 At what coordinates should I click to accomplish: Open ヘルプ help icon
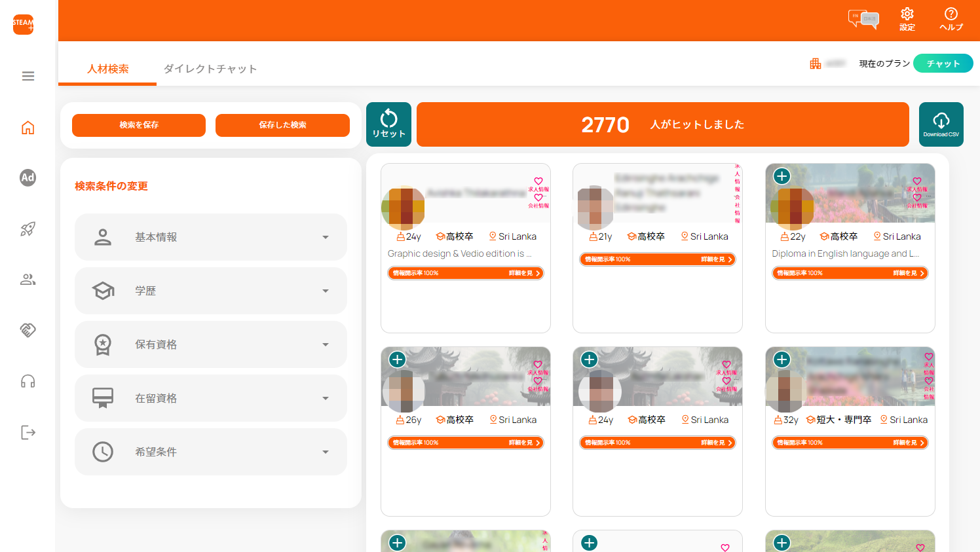[951, 19]
